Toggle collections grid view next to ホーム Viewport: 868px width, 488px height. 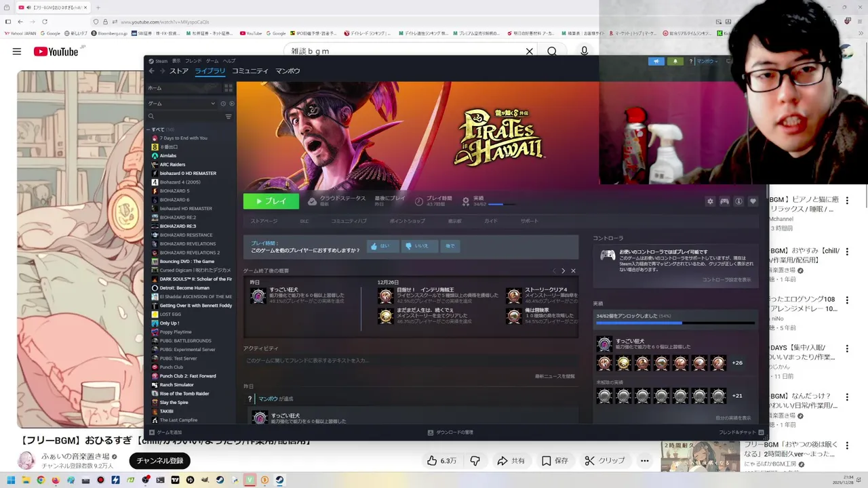(229, 88)
